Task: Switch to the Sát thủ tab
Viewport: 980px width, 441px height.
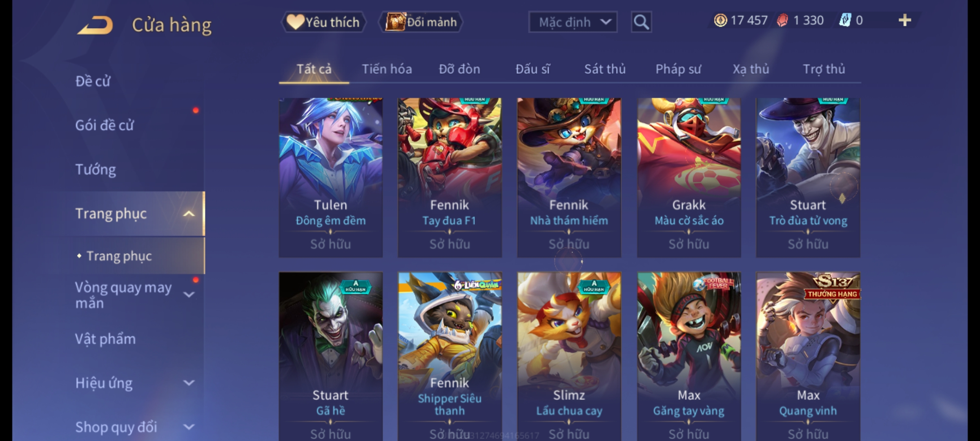Action: point(605,69)
